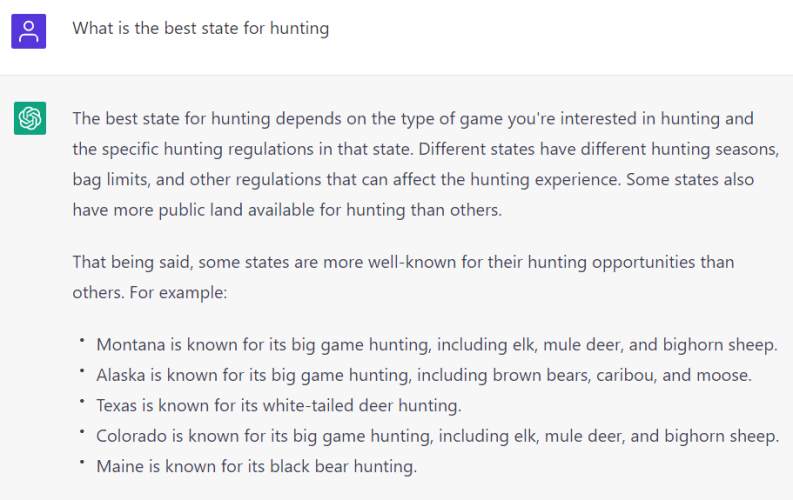Click the first response paragraph about regulations
Screen dimensions: 793x500
tap(425, 164)
